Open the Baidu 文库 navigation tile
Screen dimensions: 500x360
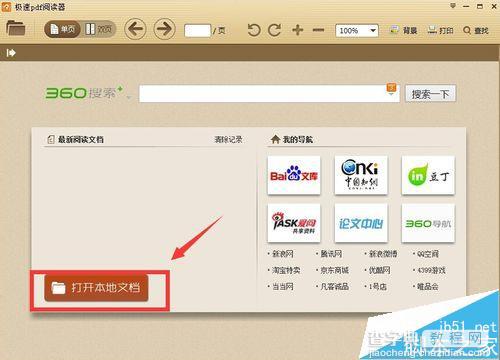[x=294, y=175]
